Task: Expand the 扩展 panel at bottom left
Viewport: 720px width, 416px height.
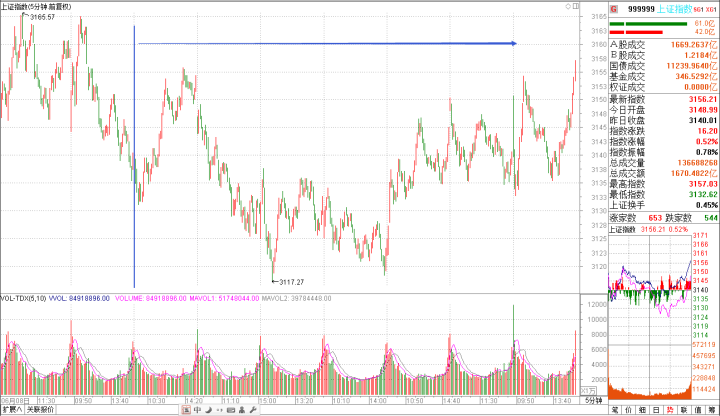Action: click(x=12, y=410)
